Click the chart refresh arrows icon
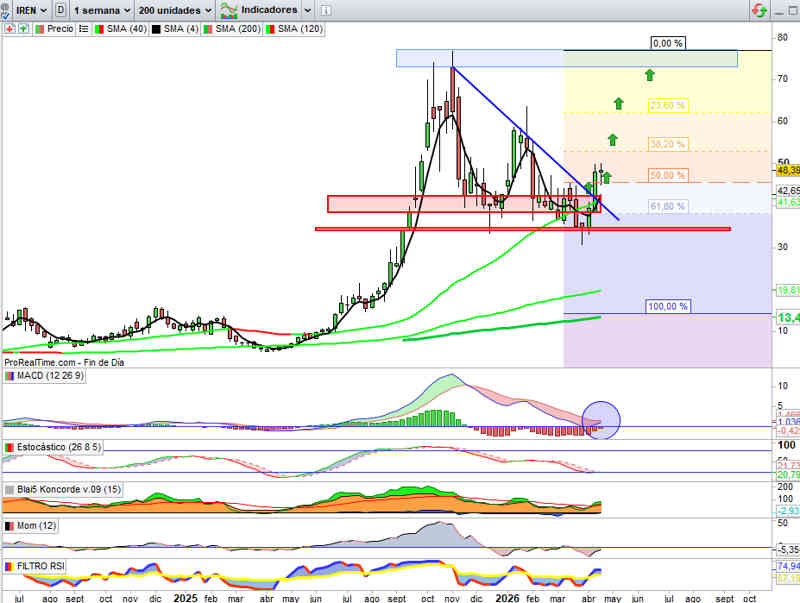The height and width of the screenshot is (603, 800). click(x=760, y=10)
